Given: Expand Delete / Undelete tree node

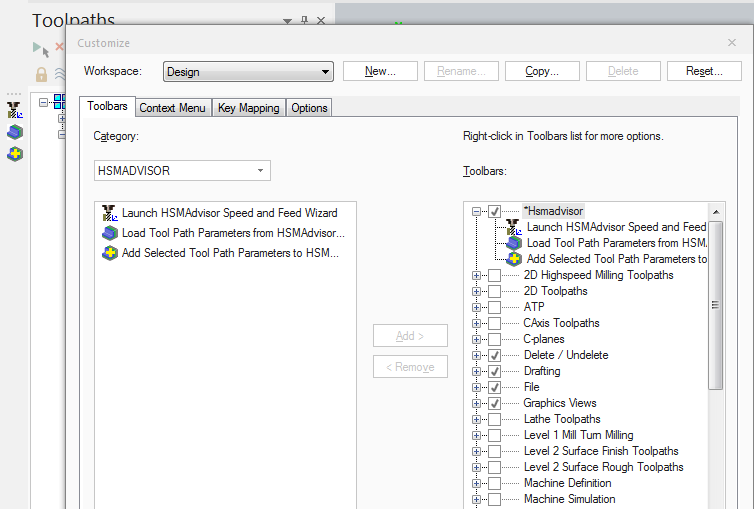Looking at the screenshot, I should click(476, 355).
